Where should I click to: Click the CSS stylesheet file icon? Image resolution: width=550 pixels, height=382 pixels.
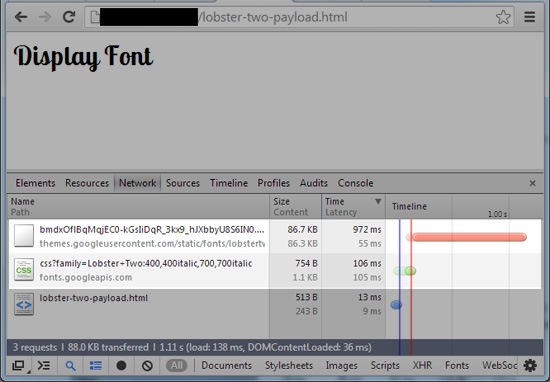coord(24,270)
